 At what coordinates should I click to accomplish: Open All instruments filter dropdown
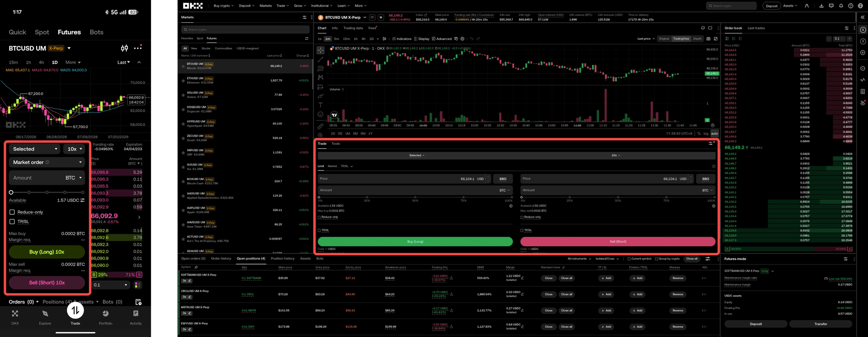point(579,259)
